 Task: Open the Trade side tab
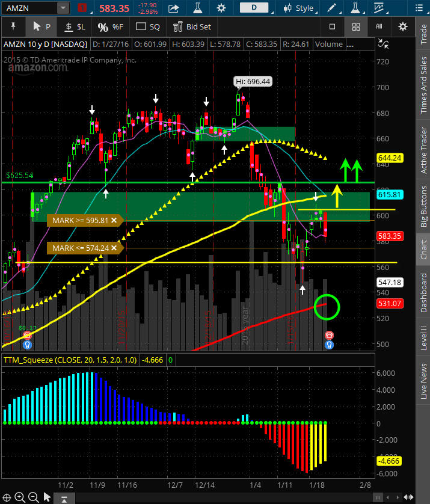(423, 33)
